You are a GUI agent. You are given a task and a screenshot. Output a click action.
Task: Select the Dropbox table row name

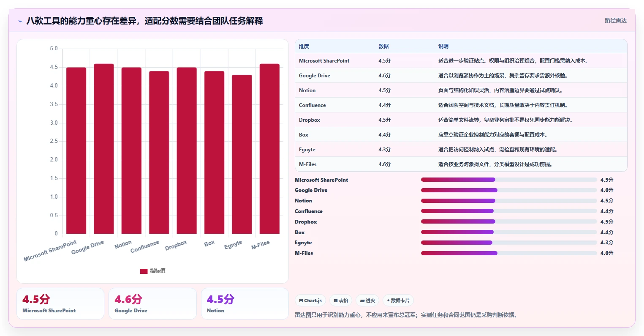(x=309, y=120)
